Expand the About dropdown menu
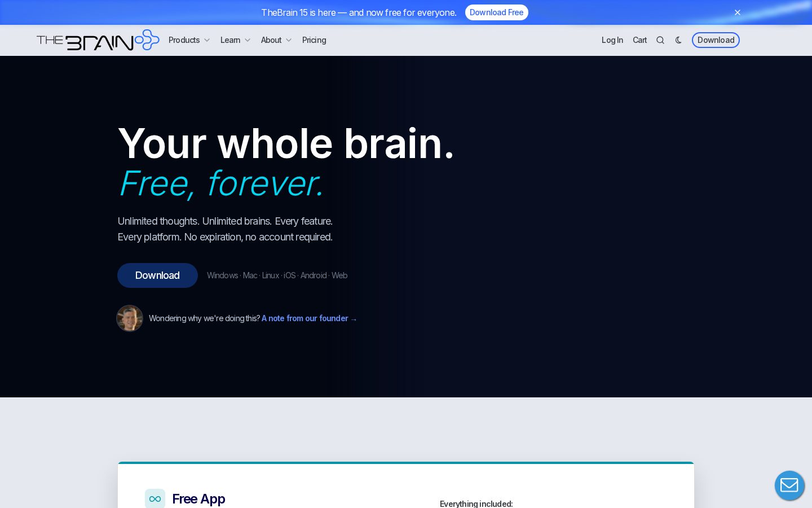Viewport: 812px width, 508px height. tap(276, 40)
